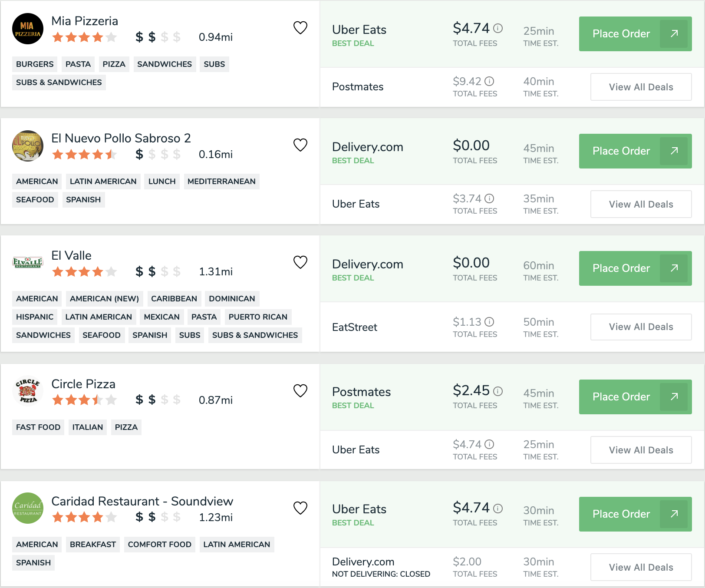
Task: View All Deals for Caridad Restaurant
Action: click(x=641, y=567)
